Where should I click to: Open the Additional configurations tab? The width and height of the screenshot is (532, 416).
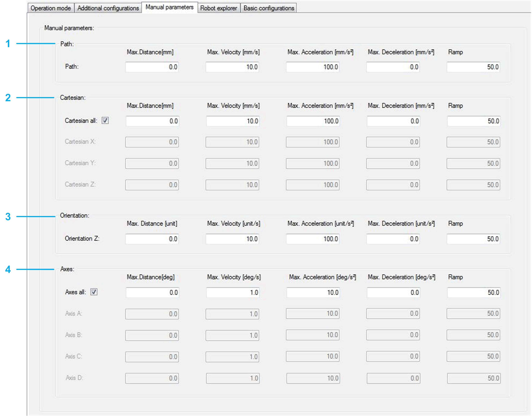108,8
